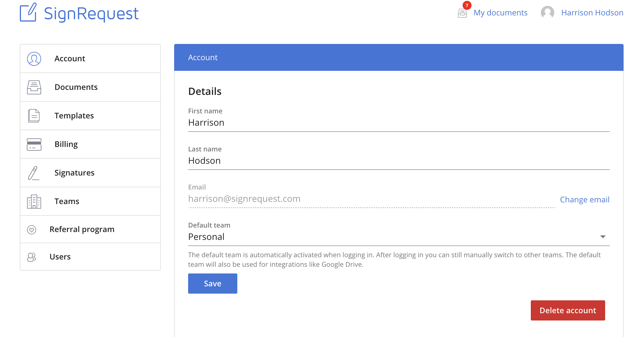Click the red notification badge showing 7
Image resolution: width=644 pixels, height=337 pixels.
[467, 5]
